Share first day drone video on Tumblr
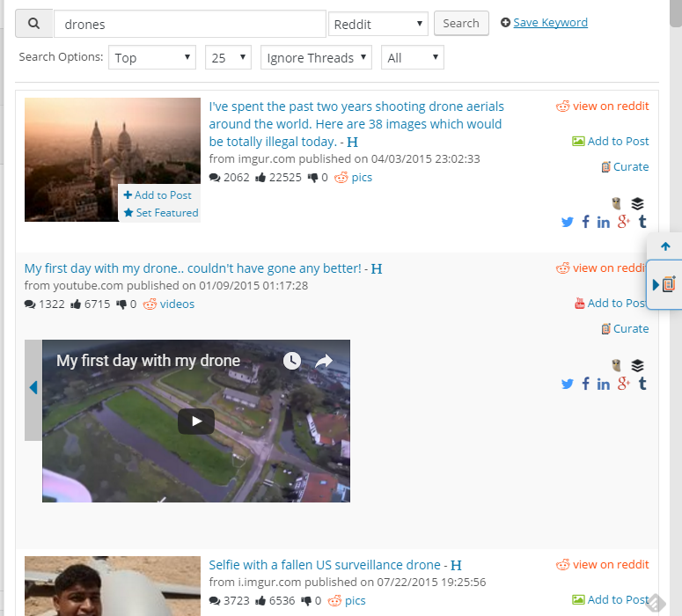 642,384
